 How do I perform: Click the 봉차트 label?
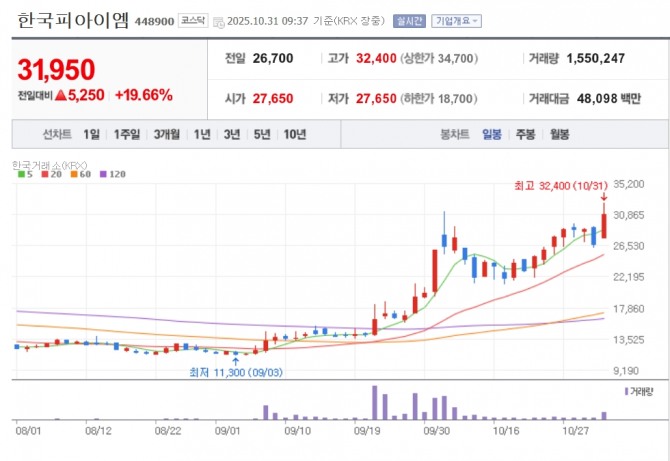point(455,135)
